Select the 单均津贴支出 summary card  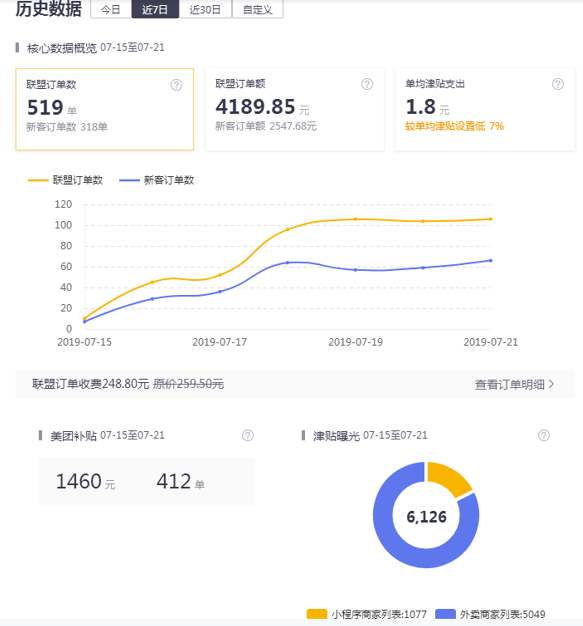tap(485, 109)
